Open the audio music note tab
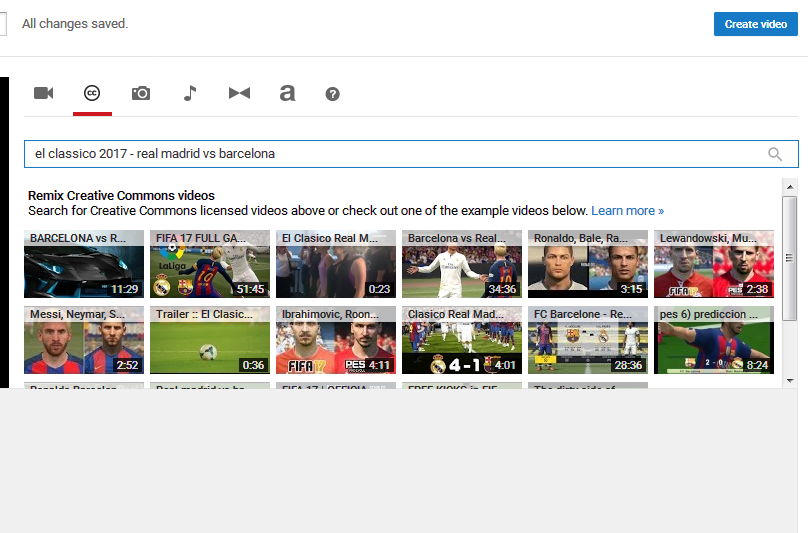Image resolution: width=808 pixels, height=533 pixels. tap(190, 93)
